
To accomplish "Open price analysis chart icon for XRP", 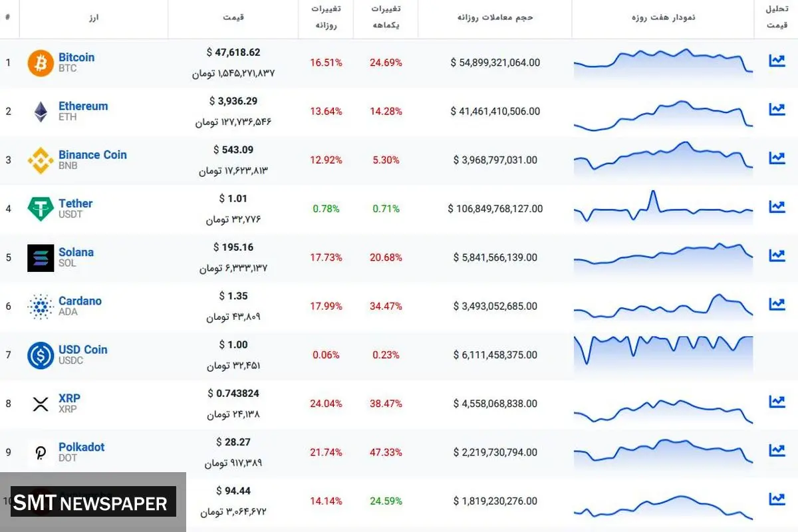I will [x=777, y=401].
